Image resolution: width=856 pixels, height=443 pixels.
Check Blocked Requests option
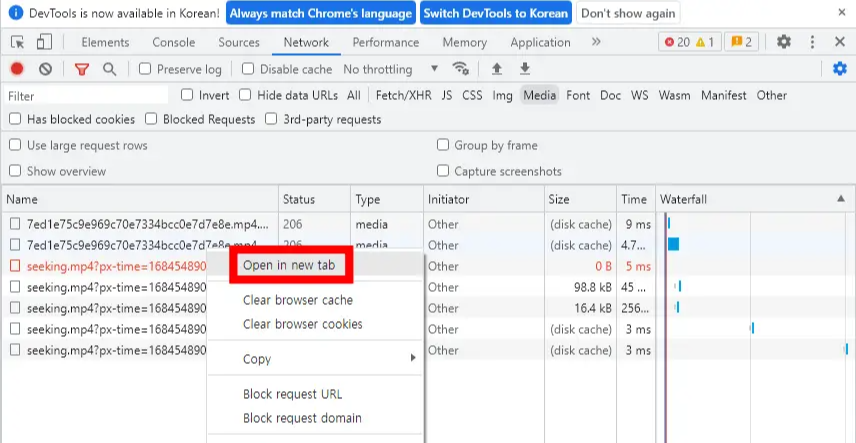[151, 119]
